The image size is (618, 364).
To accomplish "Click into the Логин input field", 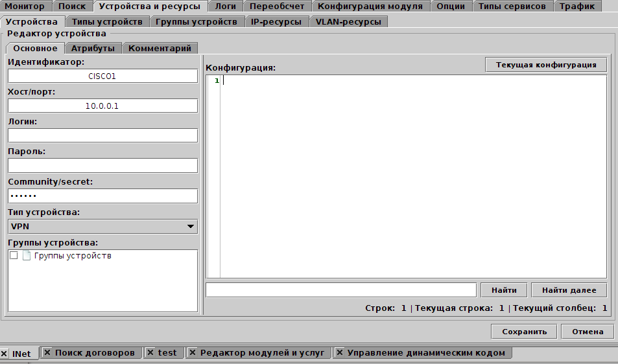I will coord(102,135).
